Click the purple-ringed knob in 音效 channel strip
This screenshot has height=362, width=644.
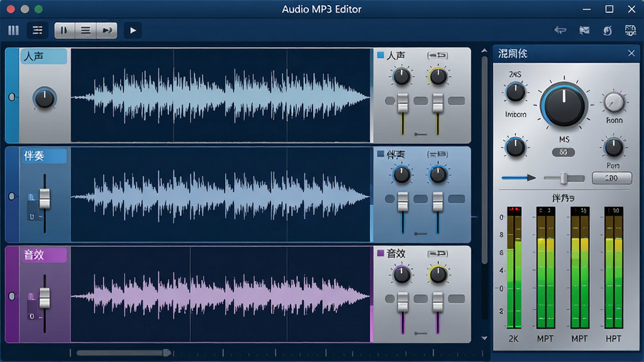click(401, 275)
